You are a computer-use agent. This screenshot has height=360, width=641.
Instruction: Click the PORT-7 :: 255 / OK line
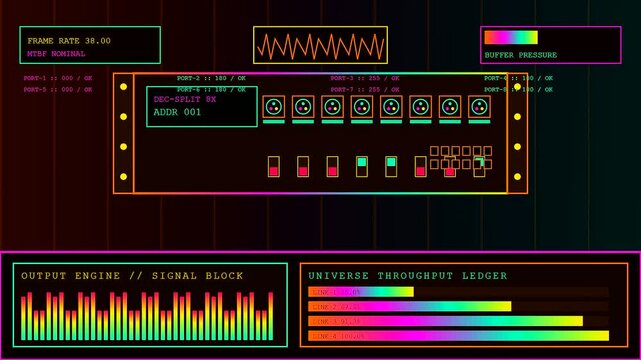(365, 89)
